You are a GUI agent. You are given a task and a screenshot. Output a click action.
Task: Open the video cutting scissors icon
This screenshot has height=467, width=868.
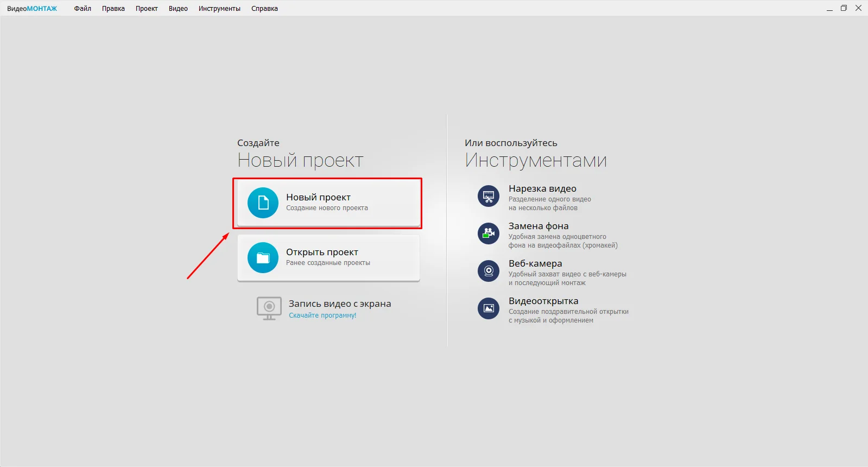point(489,196)
